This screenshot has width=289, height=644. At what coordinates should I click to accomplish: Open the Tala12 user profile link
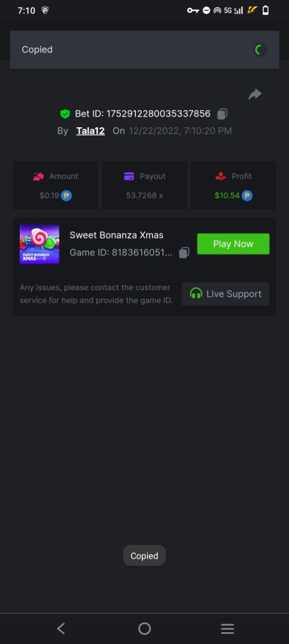click(x=90, y=130)
